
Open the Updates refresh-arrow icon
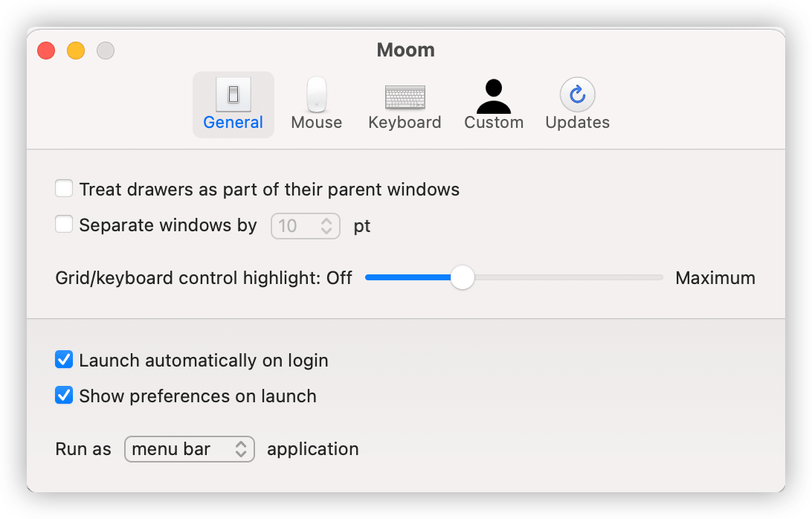pyautogui.click(x=578, y=94)
